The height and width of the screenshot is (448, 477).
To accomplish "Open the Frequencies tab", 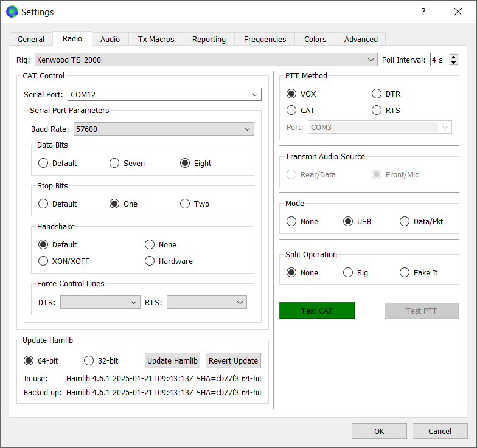I will coord(265,39).
